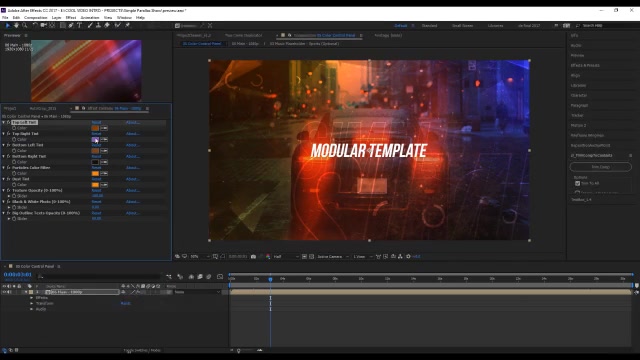Click Reset next to Transform in timeline
This screenshot has width=640, height=360.
(125, 304)
